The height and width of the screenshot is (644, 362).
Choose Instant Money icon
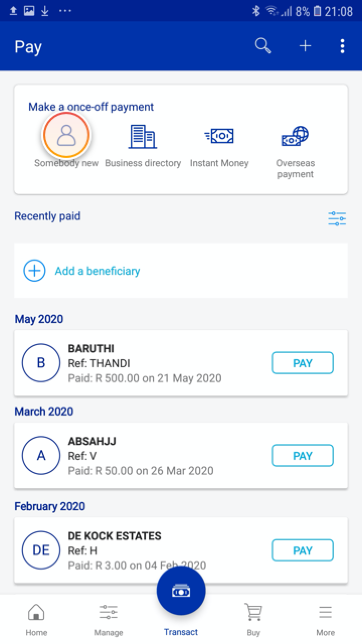point(219,136)
